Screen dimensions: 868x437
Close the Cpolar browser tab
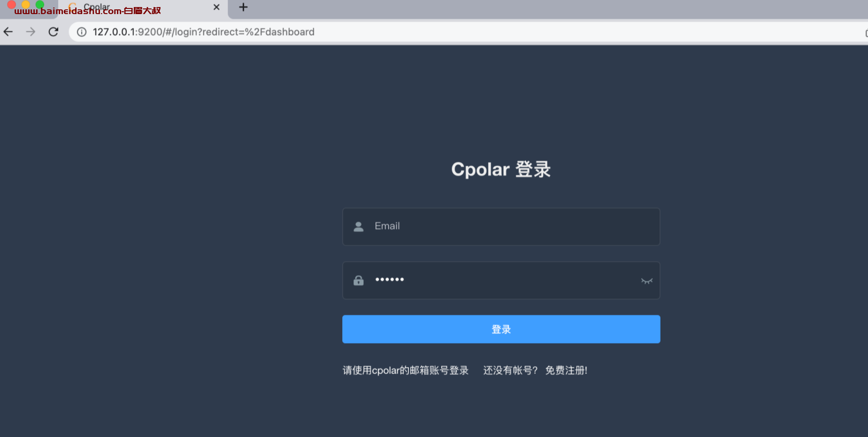(x=216, y=7)
